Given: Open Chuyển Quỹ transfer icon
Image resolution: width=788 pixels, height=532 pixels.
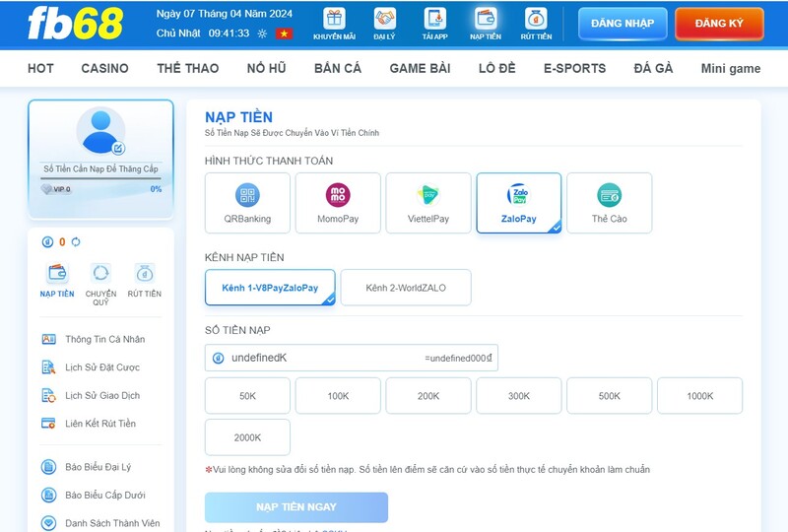Looking at the screenshot, I should pyautogui.click(x=100, y=273).
